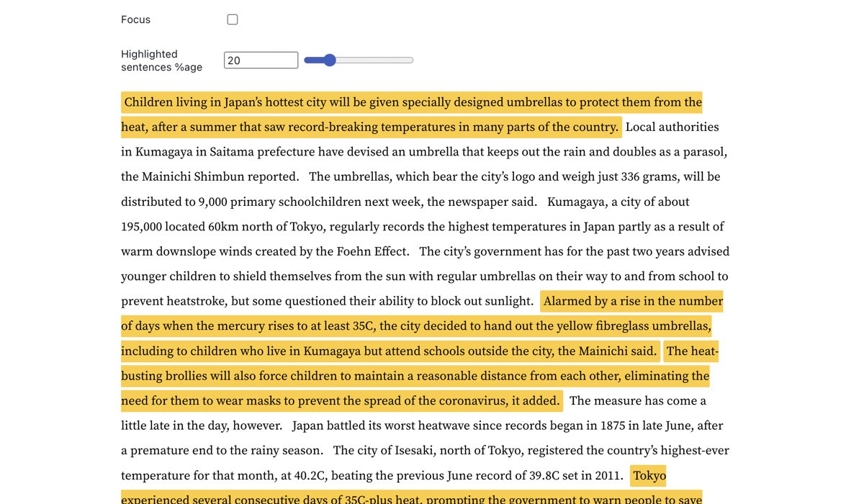
Task: Click the 'Highlighted sentences %age' label
Action: click(x=161, y=60)
